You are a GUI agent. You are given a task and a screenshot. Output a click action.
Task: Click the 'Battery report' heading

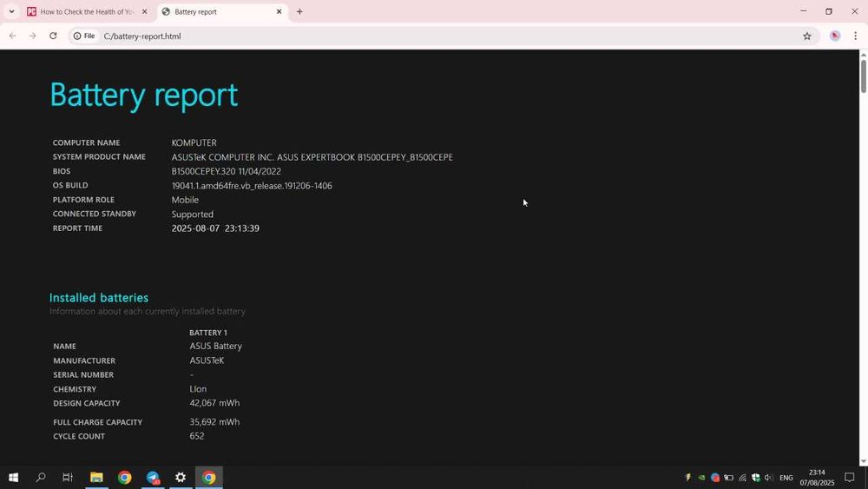(144, 96)
